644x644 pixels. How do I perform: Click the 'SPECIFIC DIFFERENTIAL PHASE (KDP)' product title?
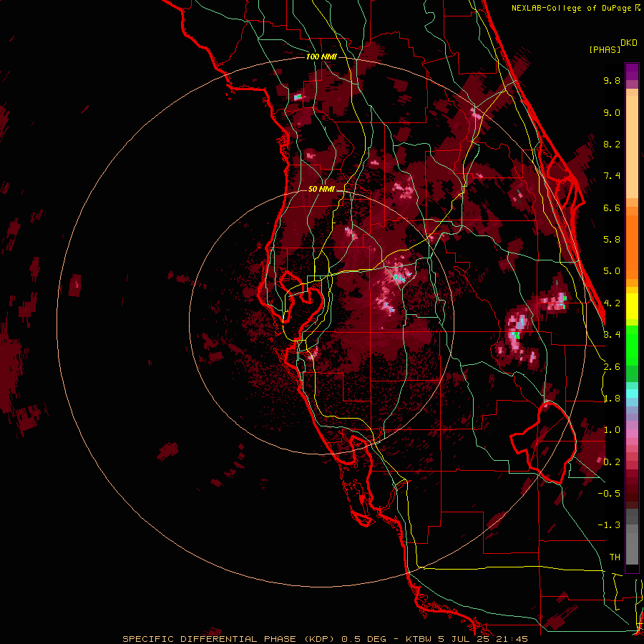[x=227, y=639]
